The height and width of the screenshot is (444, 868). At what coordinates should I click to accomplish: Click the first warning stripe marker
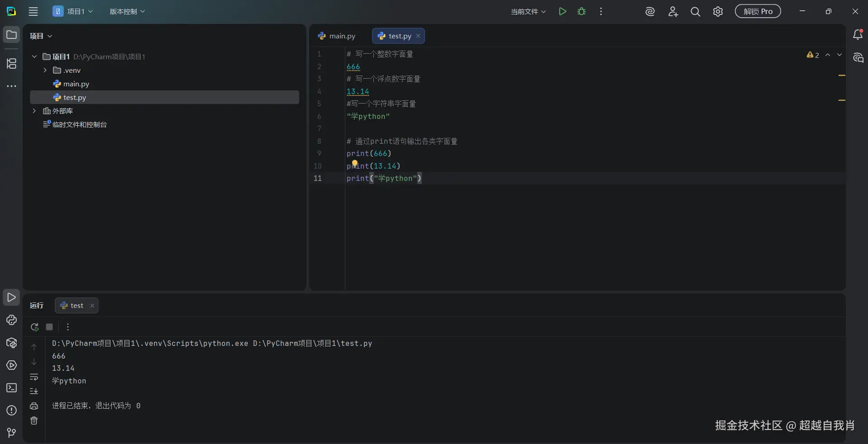pyautogui.click(x=842, y=75)
